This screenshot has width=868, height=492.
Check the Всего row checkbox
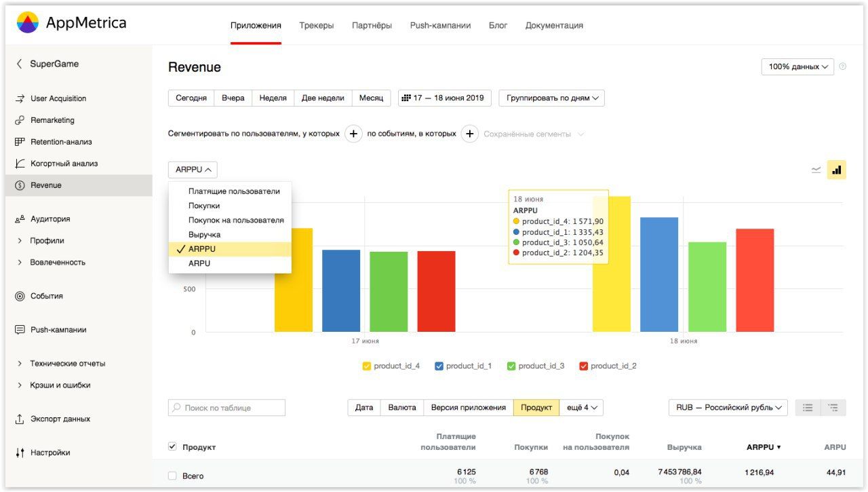tap(172, 476)
